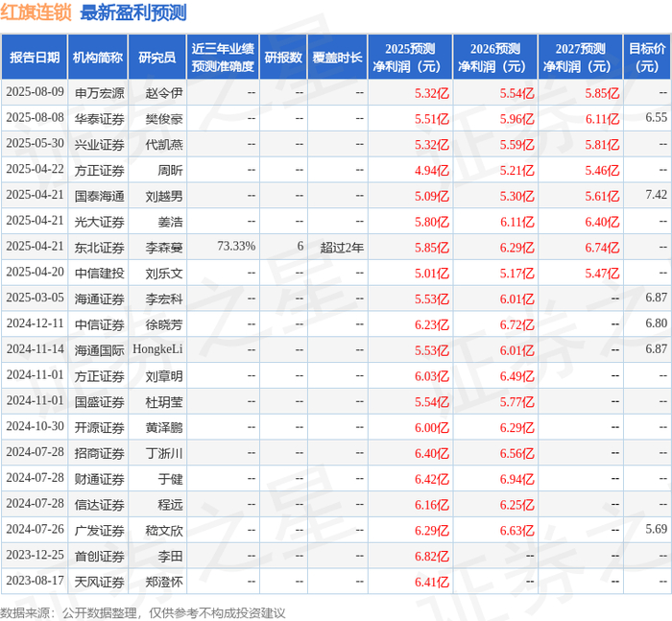
Task: Select the 首创证券 institution cell
Action: click(100, 556)
